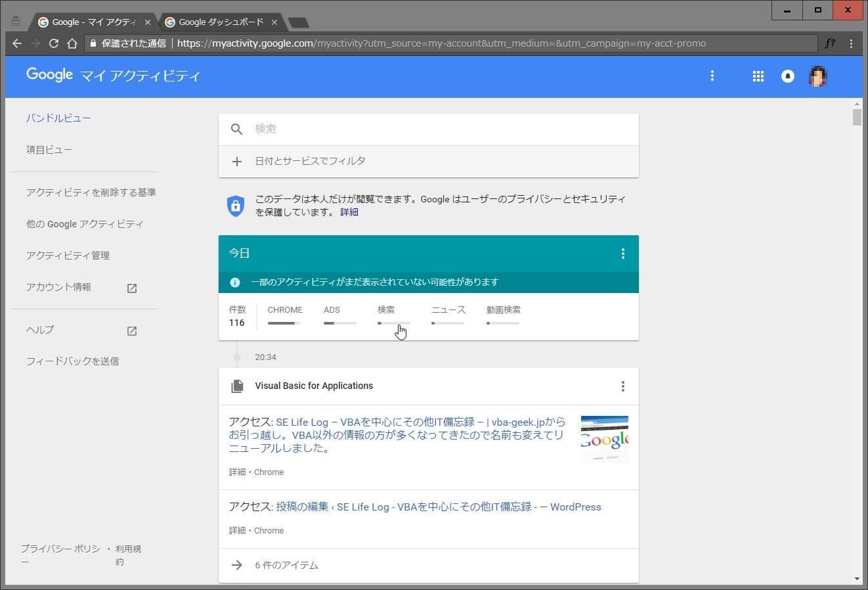
Task: Click the browser home icon
Action: [x=72, y=43]
